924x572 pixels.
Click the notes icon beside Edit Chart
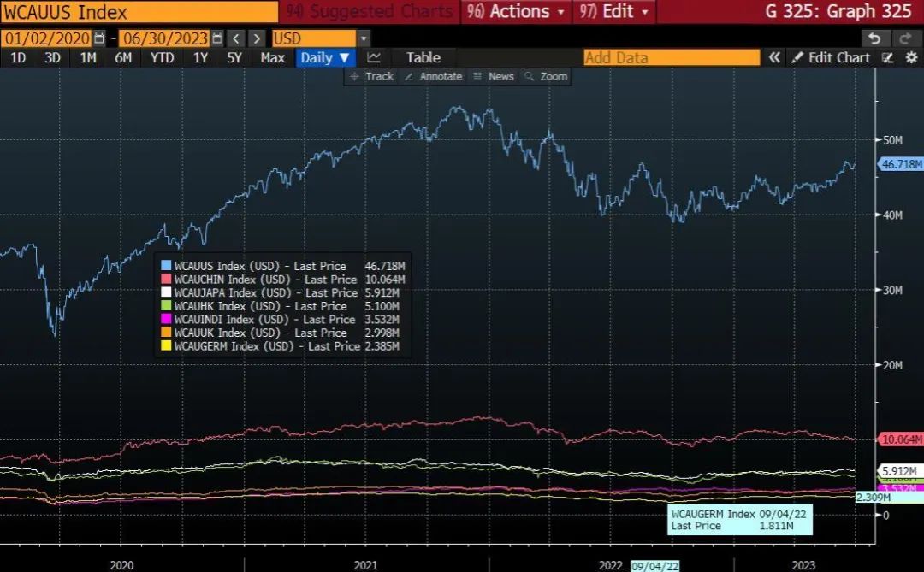(887, 58)
